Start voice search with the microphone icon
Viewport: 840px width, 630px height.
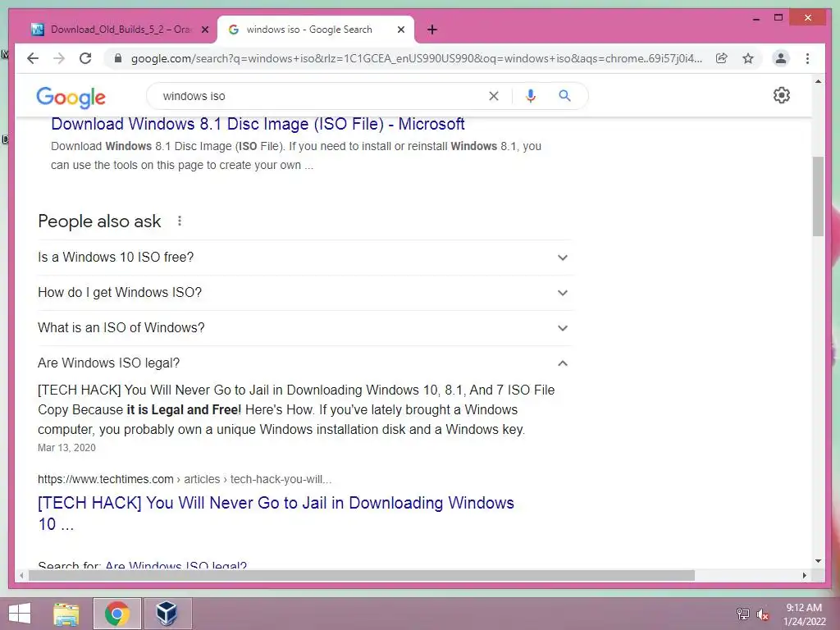[531, 96]
